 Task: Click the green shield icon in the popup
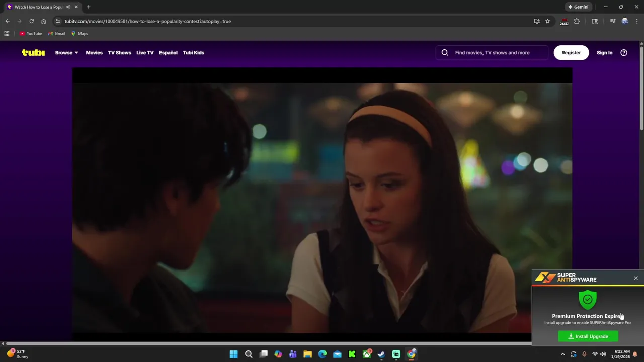tap(588, 299)
